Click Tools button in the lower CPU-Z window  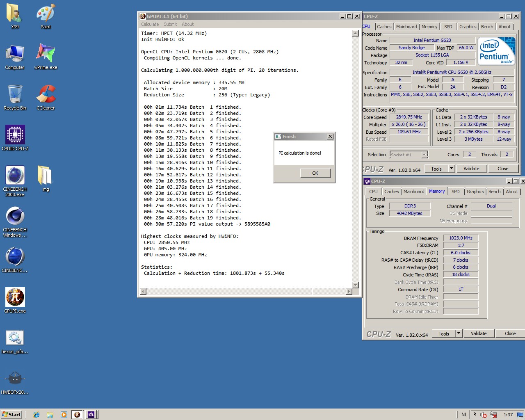444,333
